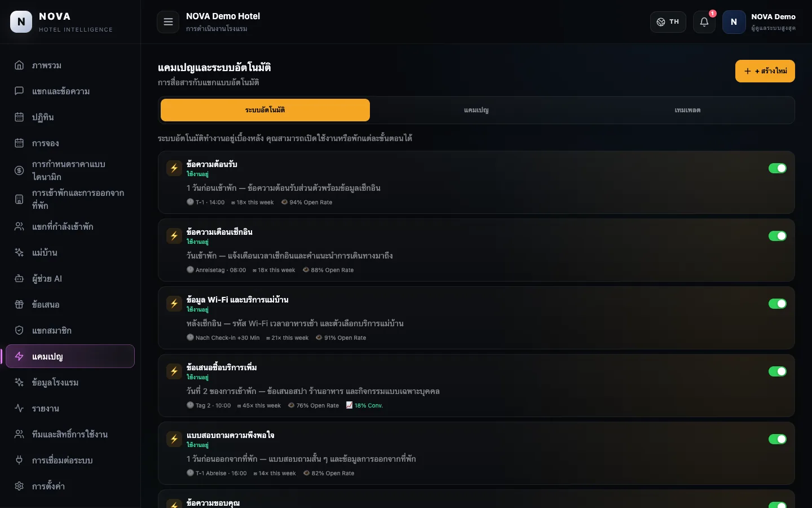
Task: Disable the ข้อความต้อนรับ automation toggle
Action: tap(778, 168)
